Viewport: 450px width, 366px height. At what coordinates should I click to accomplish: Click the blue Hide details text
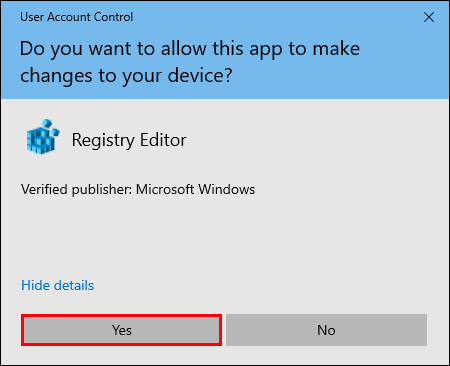click(58, 285)
